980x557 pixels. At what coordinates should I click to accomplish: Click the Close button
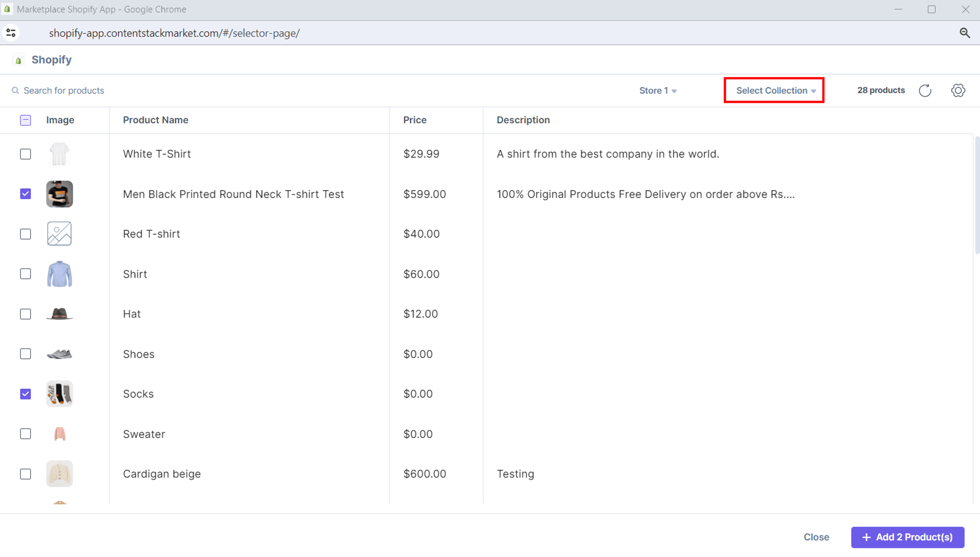coord(816,537)
